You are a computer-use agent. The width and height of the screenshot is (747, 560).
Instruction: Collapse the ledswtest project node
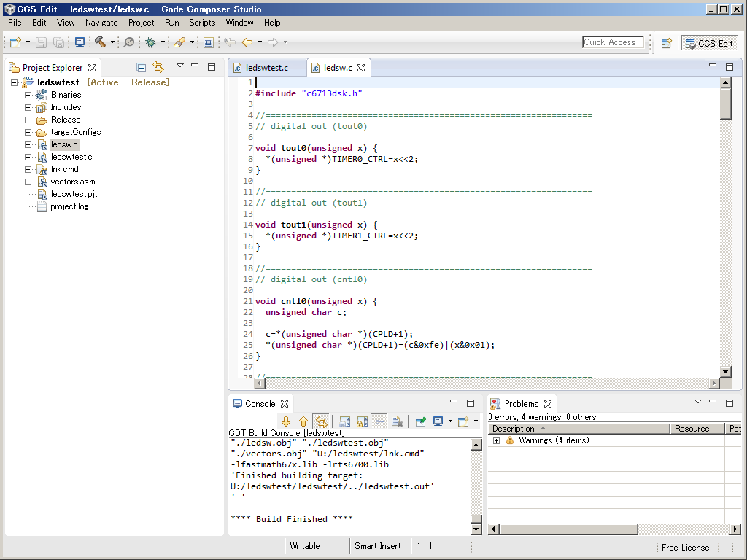tap(15, 82)
